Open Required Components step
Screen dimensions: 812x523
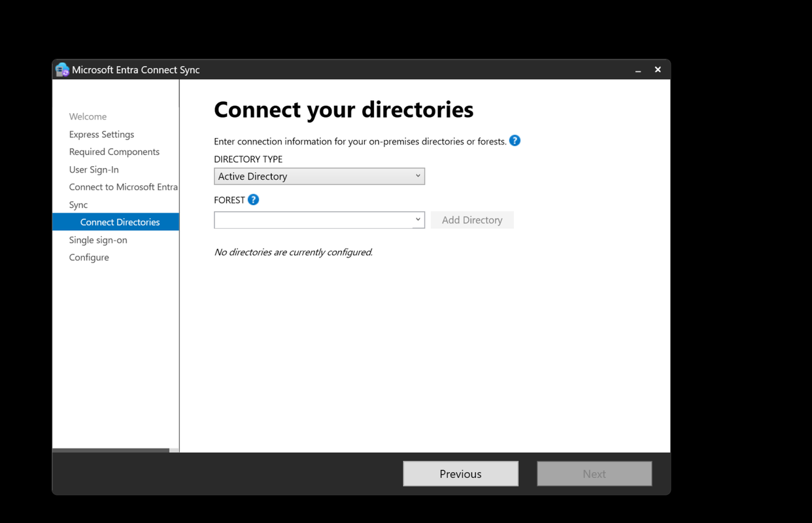(114, 152)
